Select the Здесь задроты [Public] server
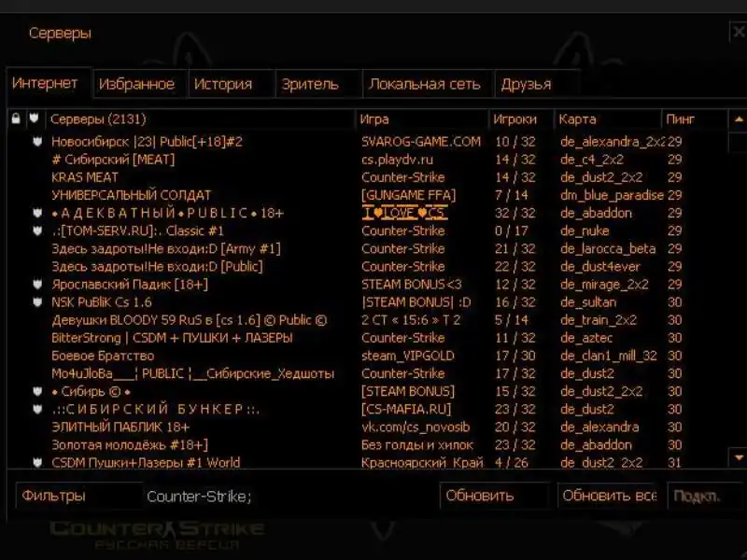The width and height of the screenshot is (747, 560). (367, 267)
